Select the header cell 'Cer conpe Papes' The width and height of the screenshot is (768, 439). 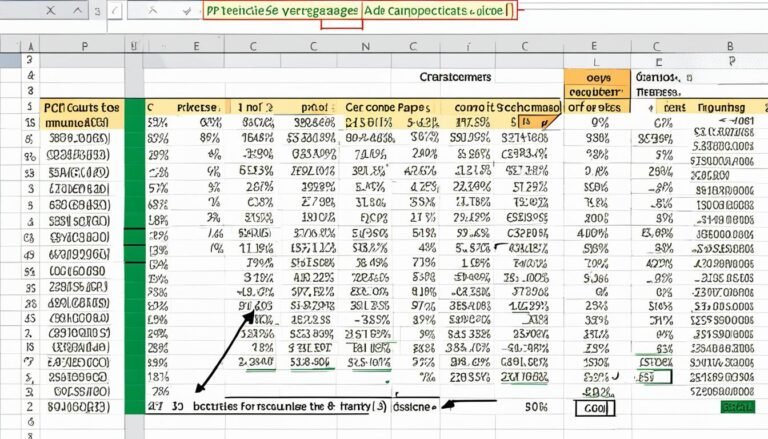[387, 107]
